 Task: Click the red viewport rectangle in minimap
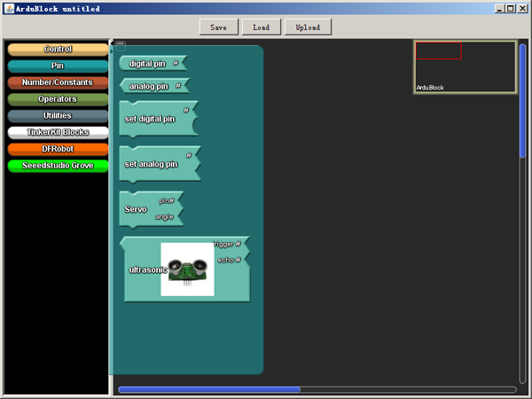pos(438,51)
